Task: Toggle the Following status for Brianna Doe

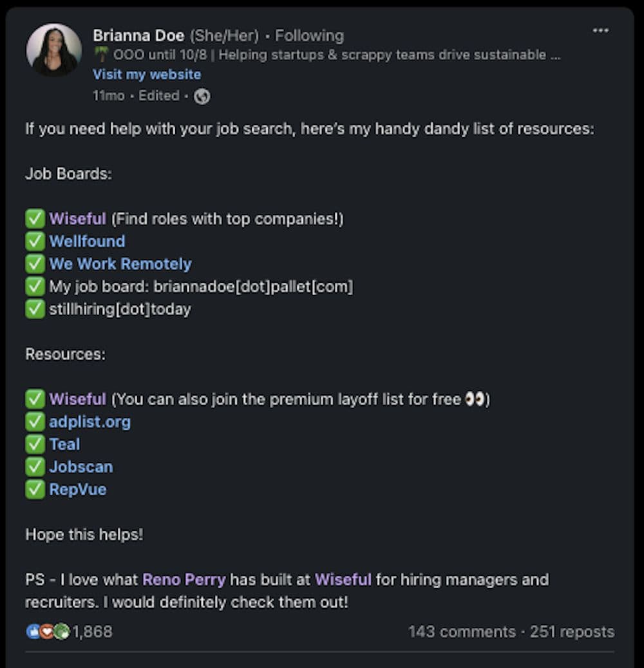Action: click(x=309, y=35)
